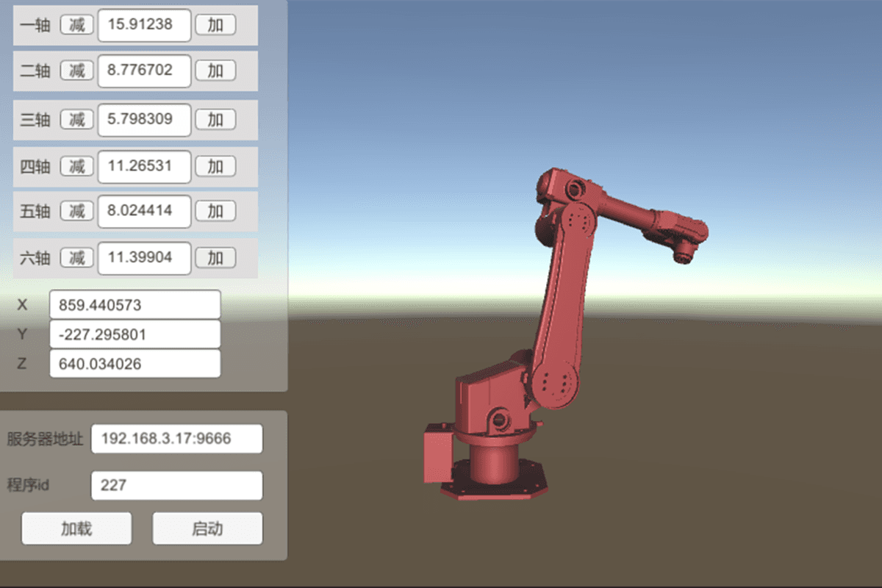This screenshot has height=588, width=882.
Task: Focus the 服务器地址 input field
Action: tap(176, 439)
